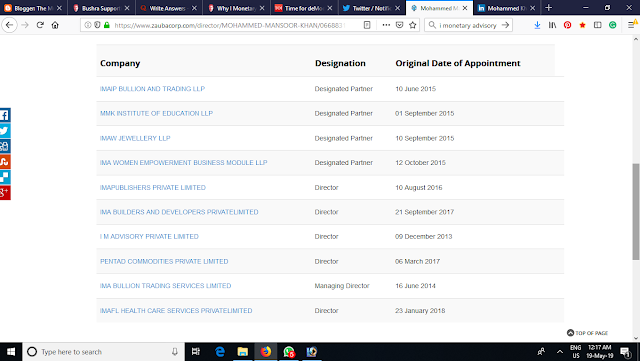Open I M ADVISORY PRIVATE LIMITED link

[x=149, y=236]
